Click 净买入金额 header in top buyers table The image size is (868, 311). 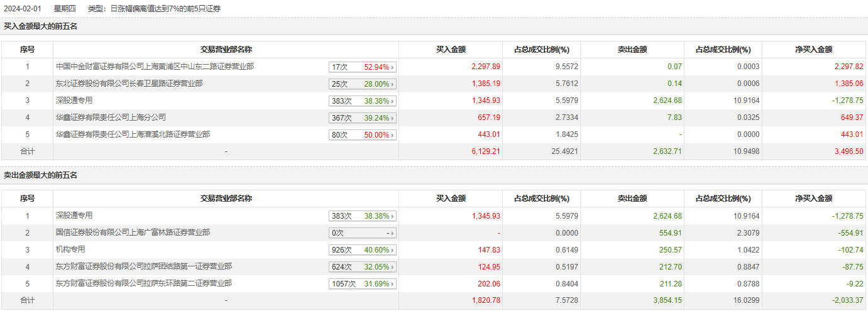tap(813, 50)
